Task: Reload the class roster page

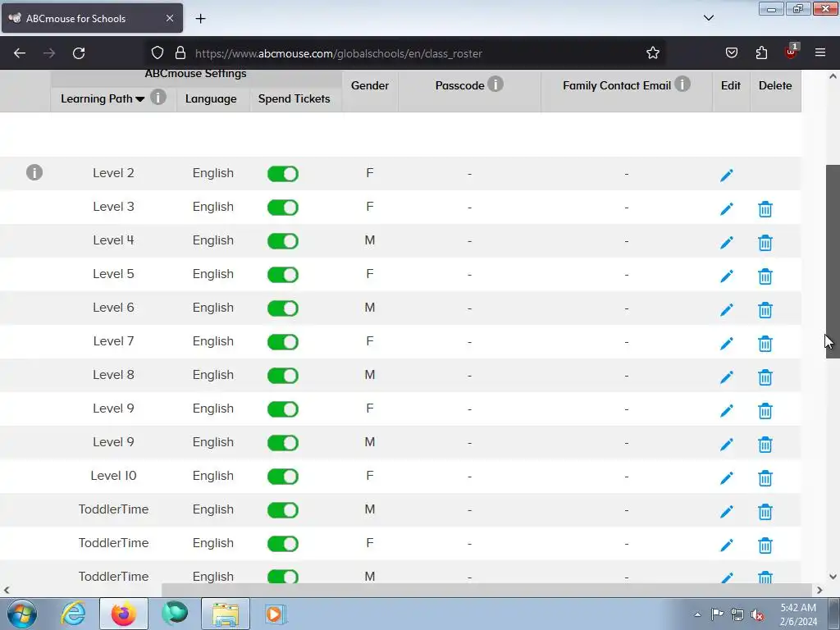Action: [x=79, y=53]
